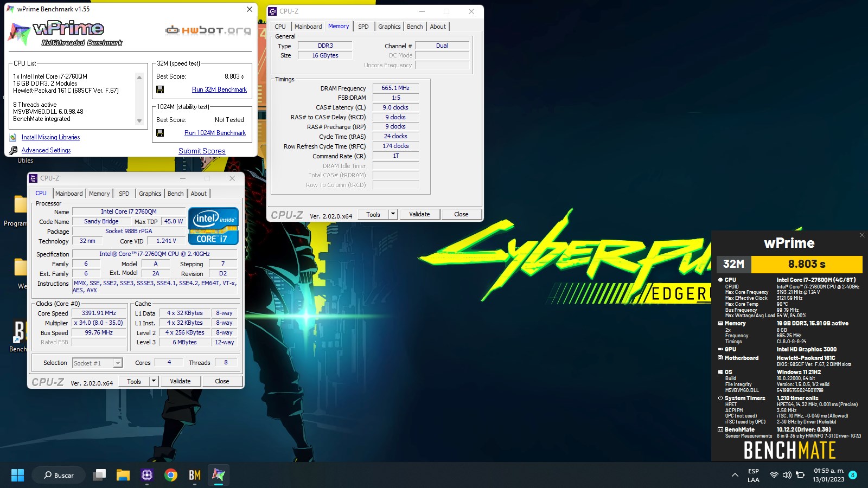Image resolution: width=868 pixels, height=488 pixels.
Task: Click Validate in CPU-Z Memory window
Action: pos(419,214)
